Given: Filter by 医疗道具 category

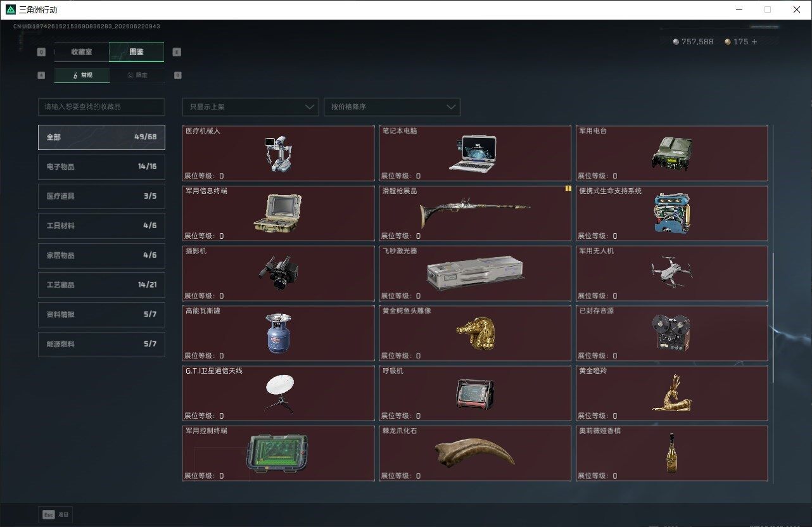Looking at the screenshot, I should click(x=101, y=196).
